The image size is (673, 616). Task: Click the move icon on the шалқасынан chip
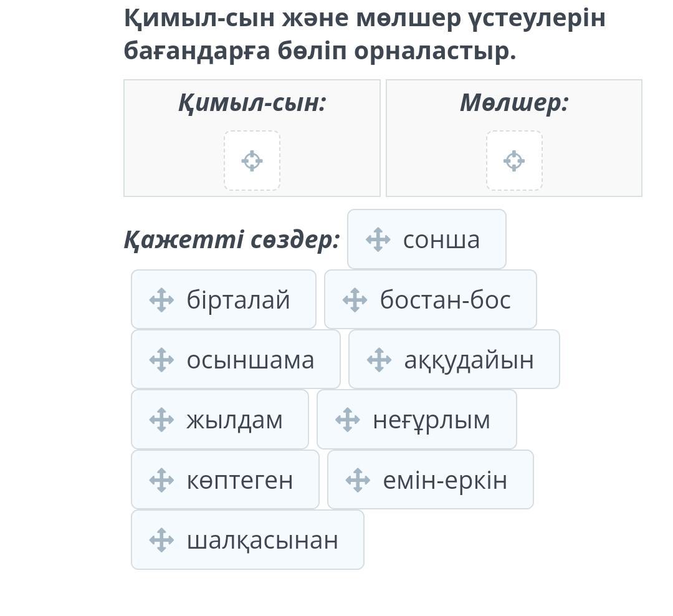161,540
